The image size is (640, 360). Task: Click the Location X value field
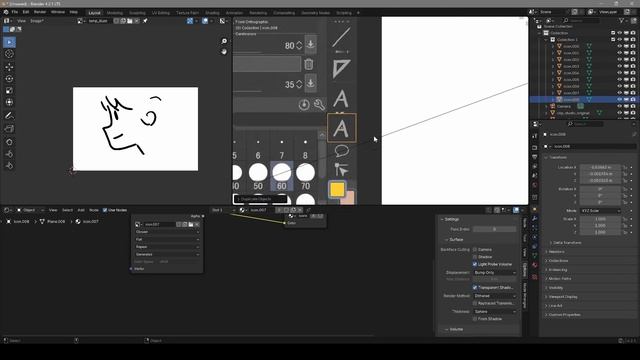pos(600,167)
